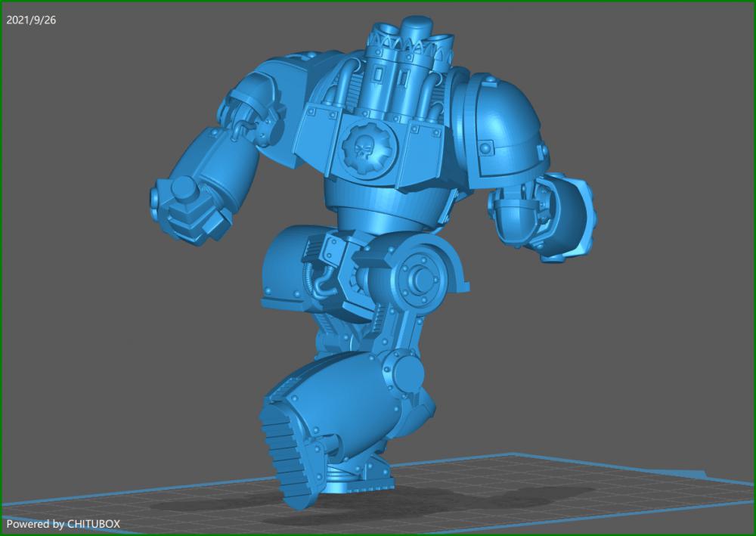Select the robot's clenched right fist
This screenshot has width=756, height=536.
coord(189,204)
